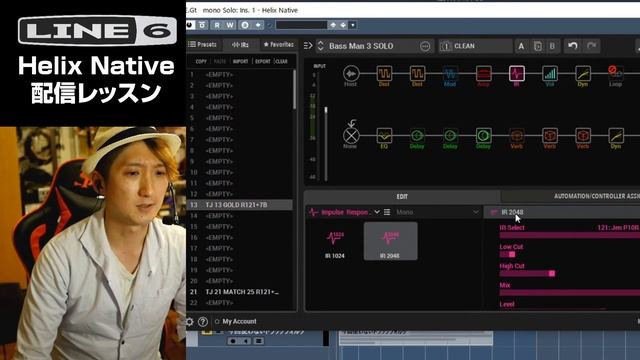The height and width of the screenshot is (360, 640).
Task: Click the snapshot camera icon beside CLEAN
Action: click(x=446, y=46)
